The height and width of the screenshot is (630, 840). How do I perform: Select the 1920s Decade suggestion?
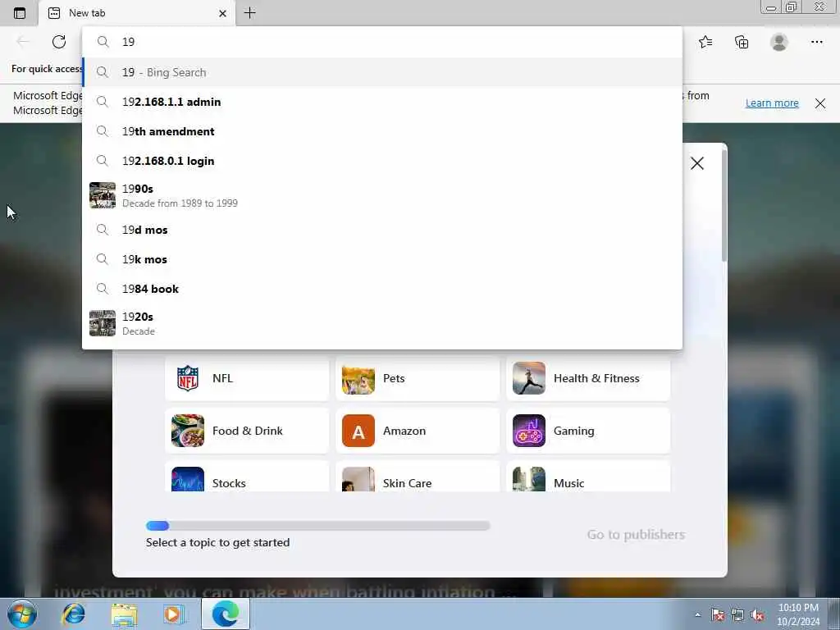click(x=382, y=323)
